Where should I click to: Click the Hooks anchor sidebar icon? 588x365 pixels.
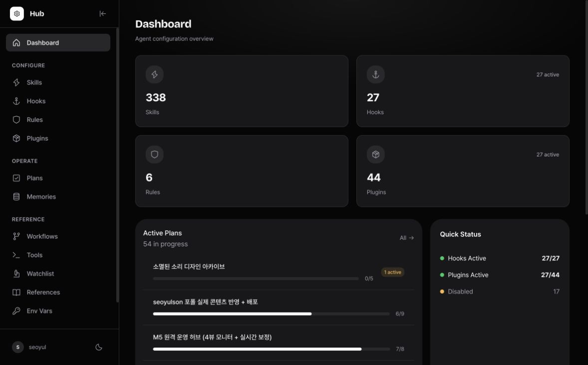[16, 101]
